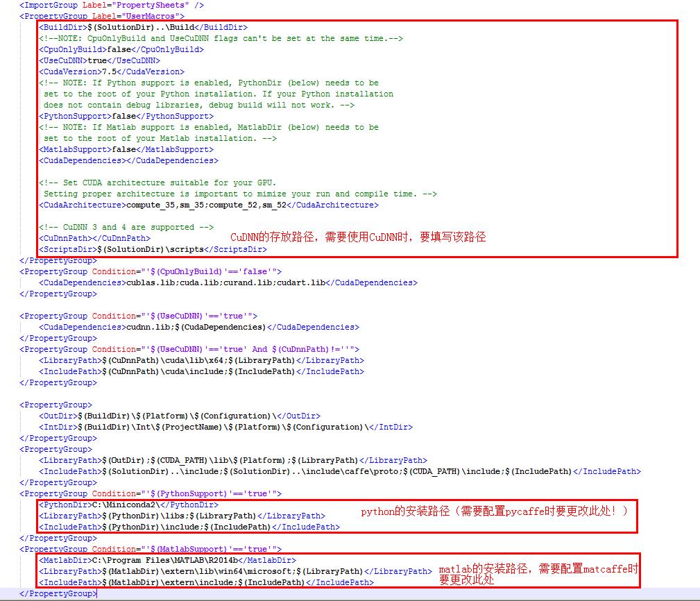
Task: Click the CudaArchitecture compute_35 line
Action: [x=209, y=205]
